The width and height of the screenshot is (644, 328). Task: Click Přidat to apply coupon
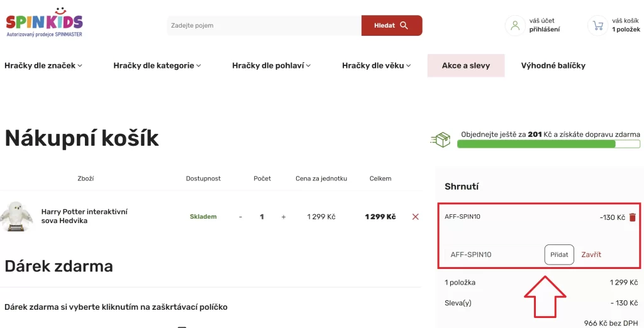coord(559,254)
